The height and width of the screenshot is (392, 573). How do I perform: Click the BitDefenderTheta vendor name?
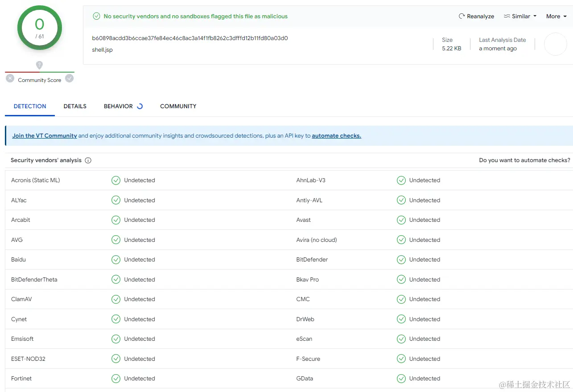click(34, 280)
